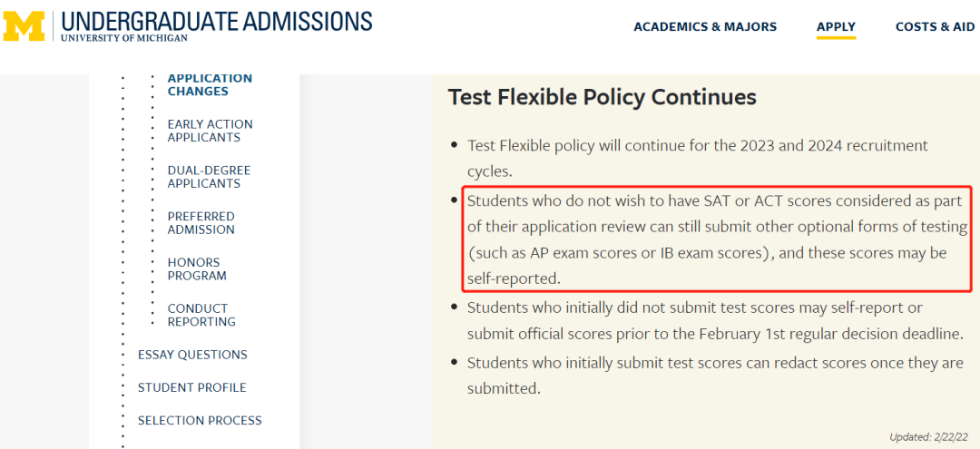Go to Conduct Reporting page
Image resolution: width=980 pixels, height=449 pixels.
click(201, 316)
